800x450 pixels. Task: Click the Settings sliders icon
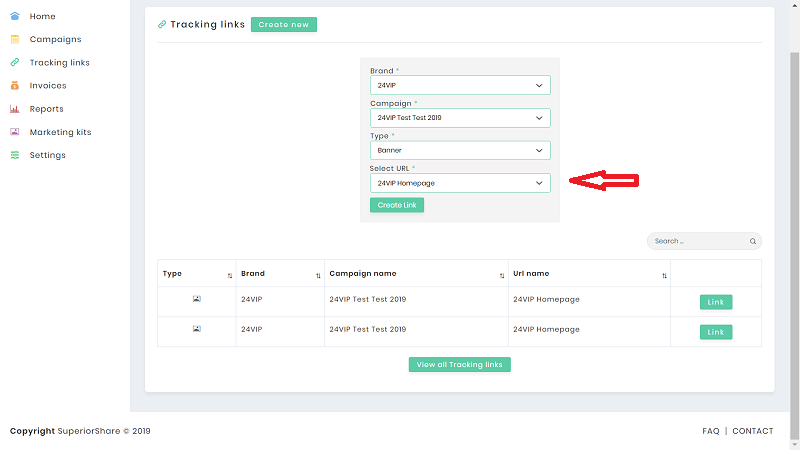coord(15,155)
